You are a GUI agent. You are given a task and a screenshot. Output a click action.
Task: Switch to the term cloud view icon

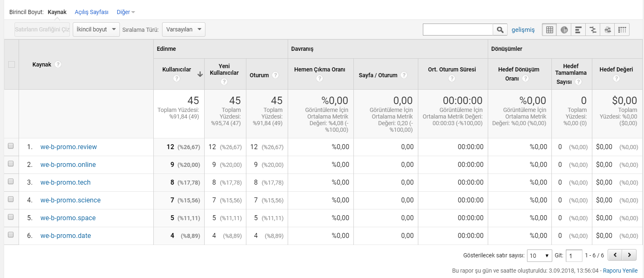(x=607, y=29)
